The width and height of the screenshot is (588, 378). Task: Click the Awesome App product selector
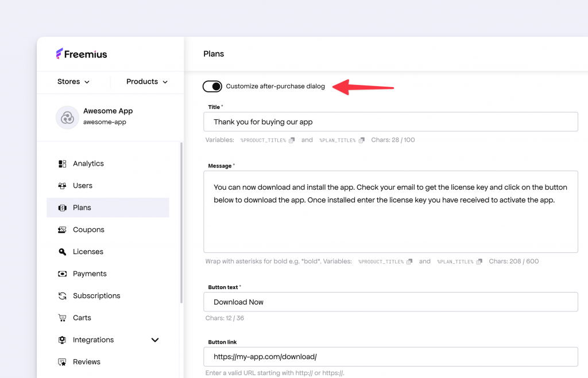pyautogui.click(x=108, y=116)
